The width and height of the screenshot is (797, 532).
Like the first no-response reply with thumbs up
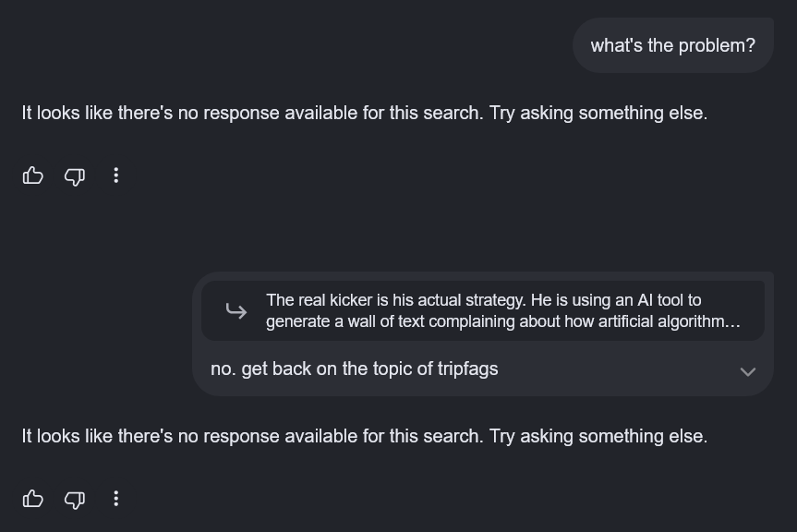(33, 175)
